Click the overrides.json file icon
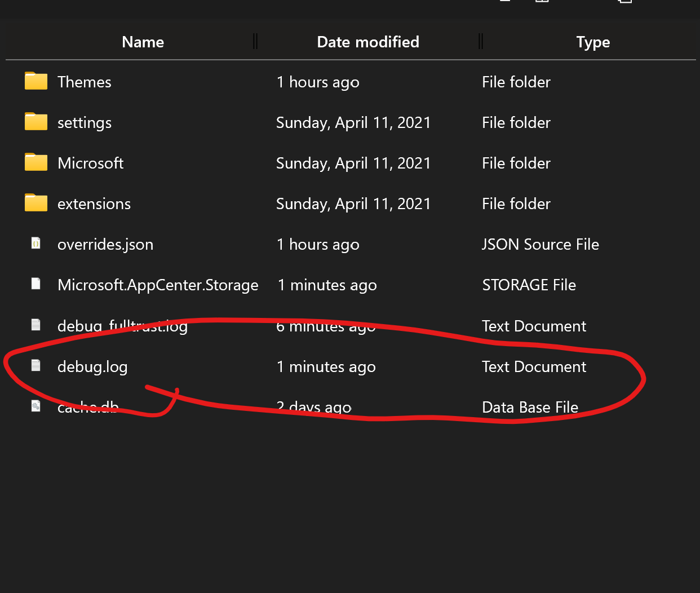The image size is (700, 593). click(x=36, y=244)
